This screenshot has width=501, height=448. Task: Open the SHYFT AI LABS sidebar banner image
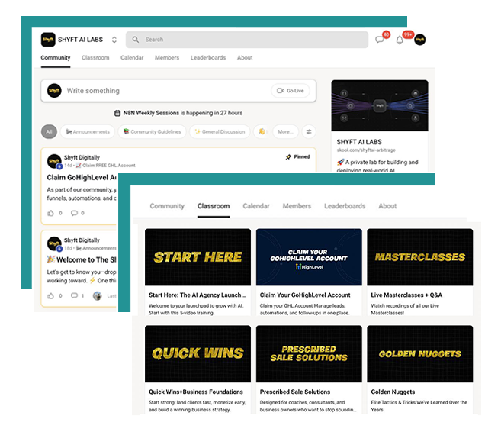coord(380,105)
